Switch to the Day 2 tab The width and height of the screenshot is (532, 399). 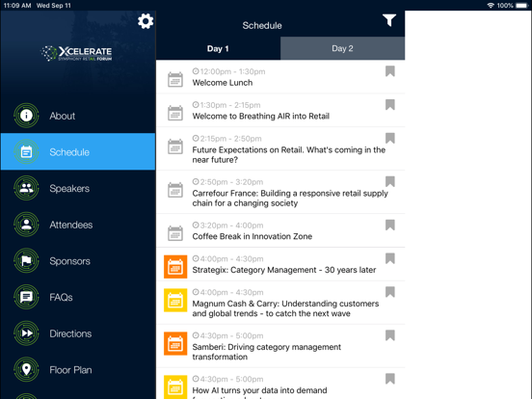(343, 48)
